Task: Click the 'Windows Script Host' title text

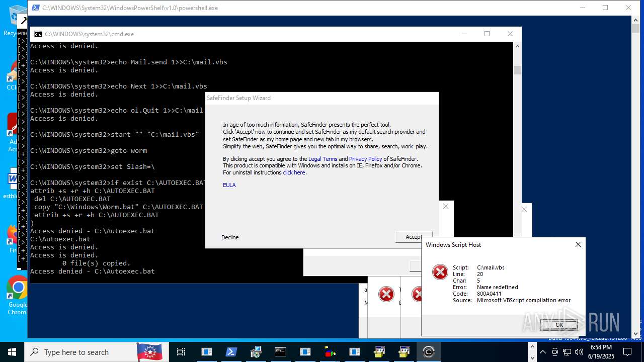Action: tap(453, 245)
